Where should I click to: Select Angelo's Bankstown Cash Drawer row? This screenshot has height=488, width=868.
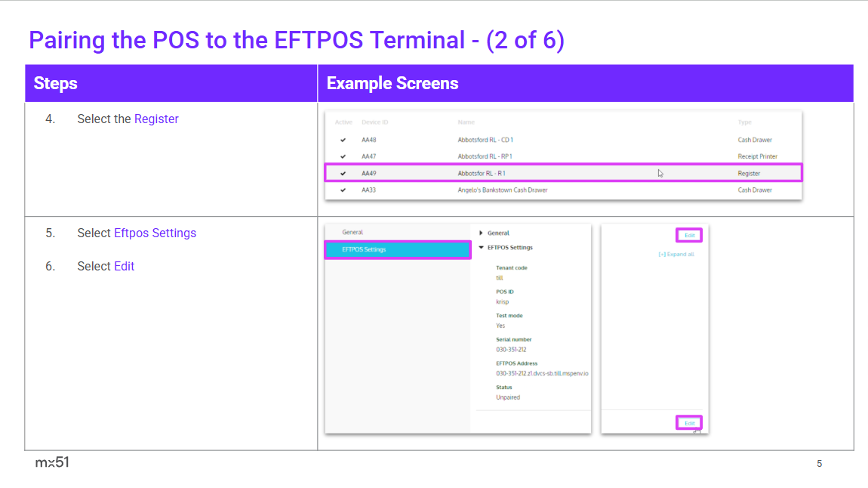click(x=502, y=190)
